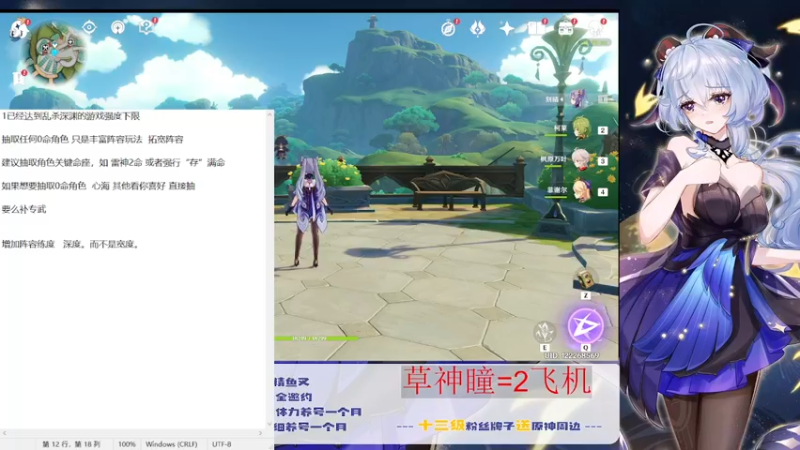800x450 pixels.
Task: Click the 十三级粉丝牌子送原神周边 banner line
Action: click(x=499, y=426)
